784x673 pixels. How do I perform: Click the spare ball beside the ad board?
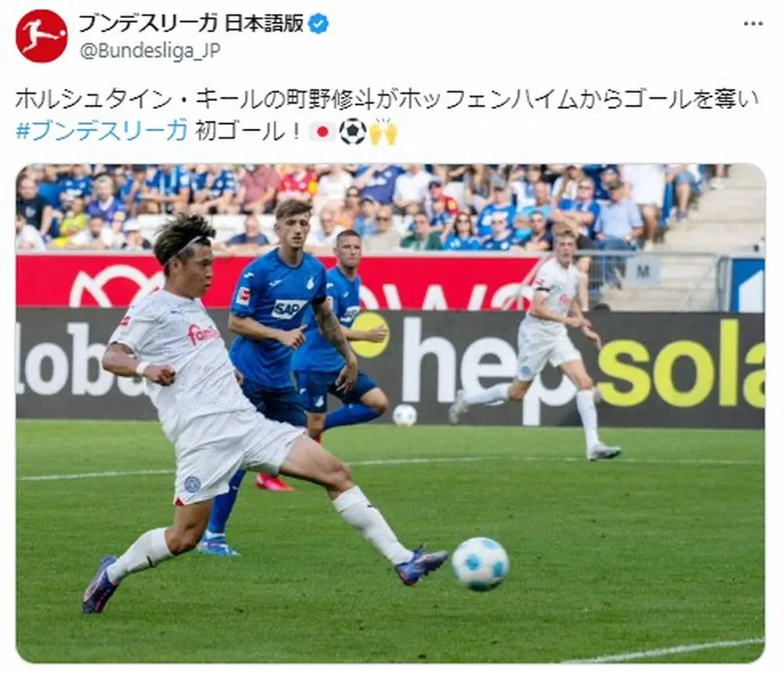point(405,415)
